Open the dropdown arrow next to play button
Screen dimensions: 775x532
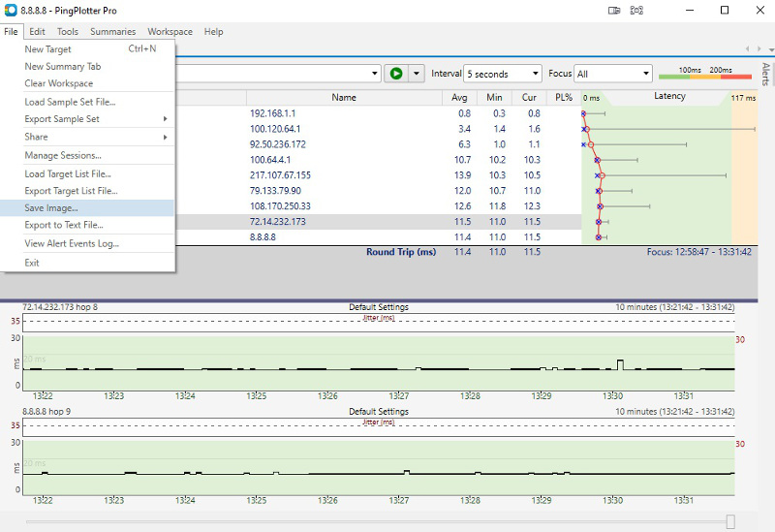tap(417, 74)
